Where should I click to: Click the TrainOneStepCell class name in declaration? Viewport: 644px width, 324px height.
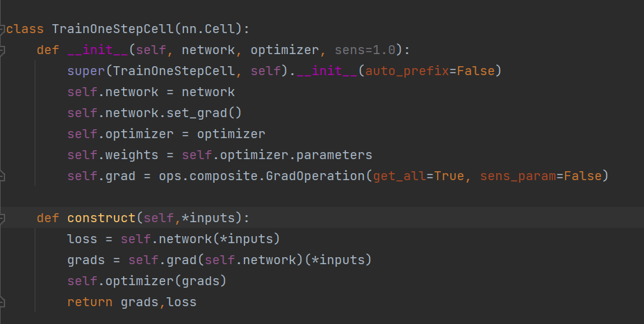coord(98,29)
